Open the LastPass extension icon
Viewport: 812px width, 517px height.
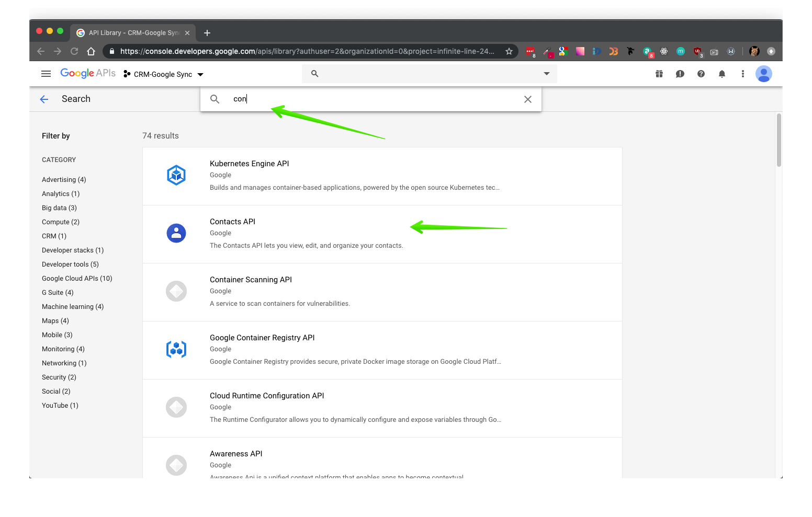click(x=530, y=51)
